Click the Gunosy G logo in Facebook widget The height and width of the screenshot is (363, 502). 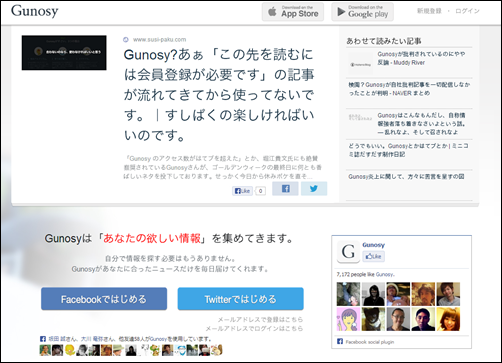(348, 252)
